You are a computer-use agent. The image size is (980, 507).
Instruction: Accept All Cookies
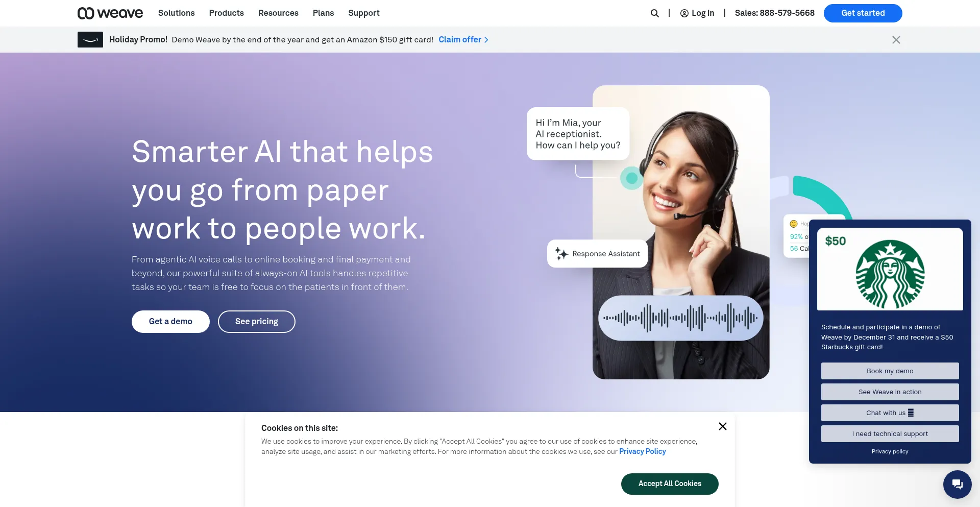(x=670, y=484)
